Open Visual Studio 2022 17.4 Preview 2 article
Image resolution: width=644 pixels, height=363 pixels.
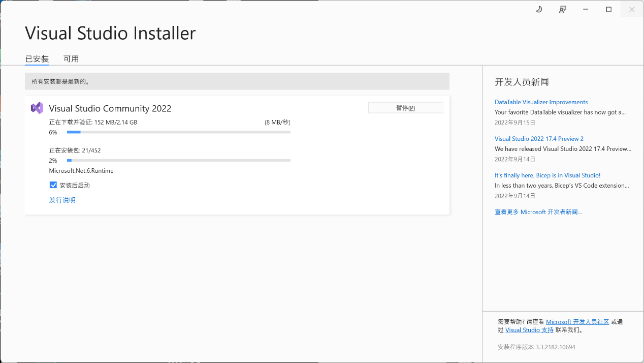pos(539,139)
